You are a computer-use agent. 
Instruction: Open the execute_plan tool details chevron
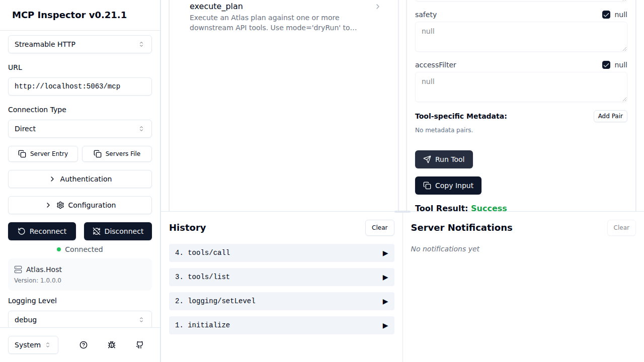(377, 7)
